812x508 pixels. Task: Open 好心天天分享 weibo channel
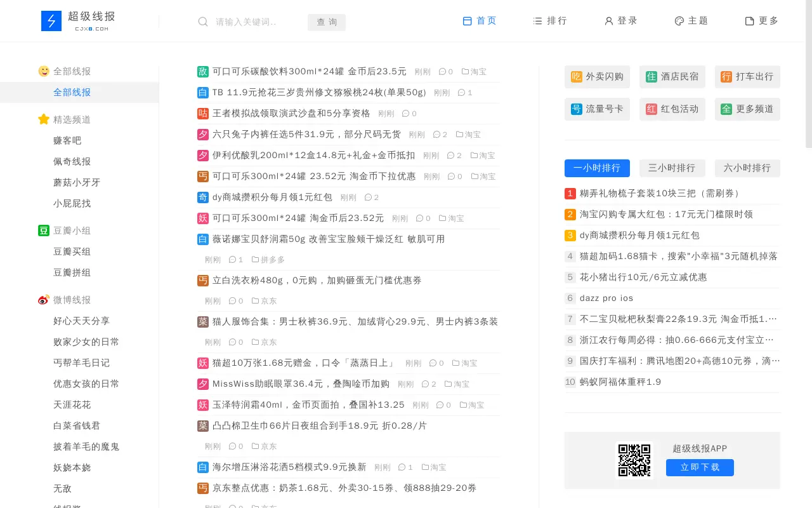(82, 321)
